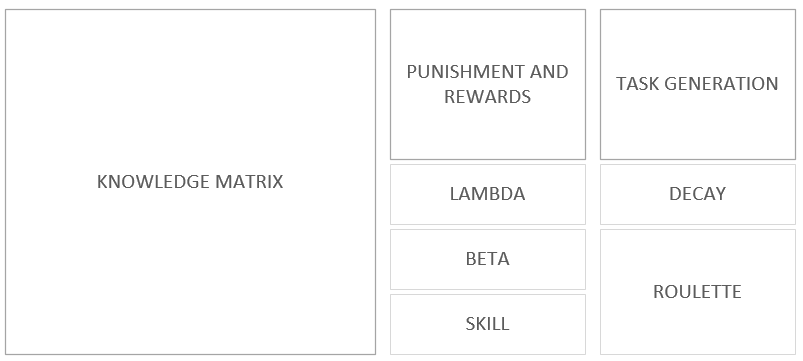The height and width of the screenshot is (361, 803).
Task: Click the word REWARDS
Action: [488, 97]
